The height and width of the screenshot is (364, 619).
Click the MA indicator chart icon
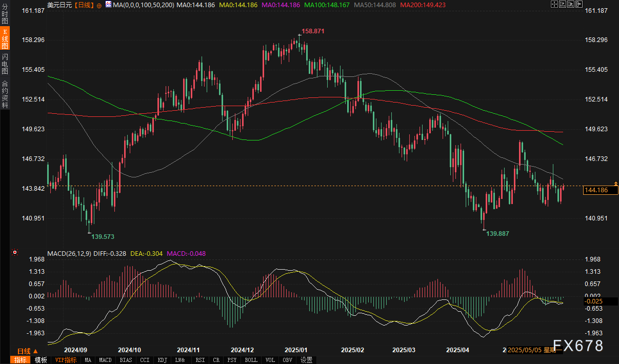[x=108, y=5]
